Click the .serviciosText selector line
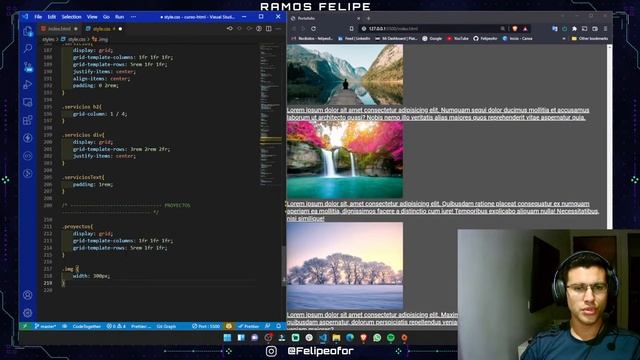Image resolution: width=640 pixels, height=360 pixels. (x=83, y=177)
